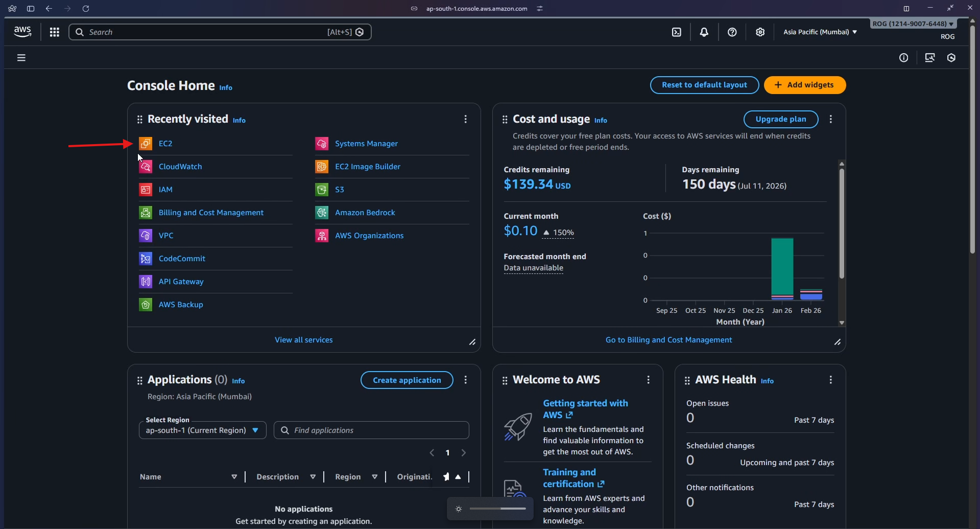Image resolution: width=980 pixels, height=529 pixels.
Task: Open the notifications bell
Action: pos(704,32)
